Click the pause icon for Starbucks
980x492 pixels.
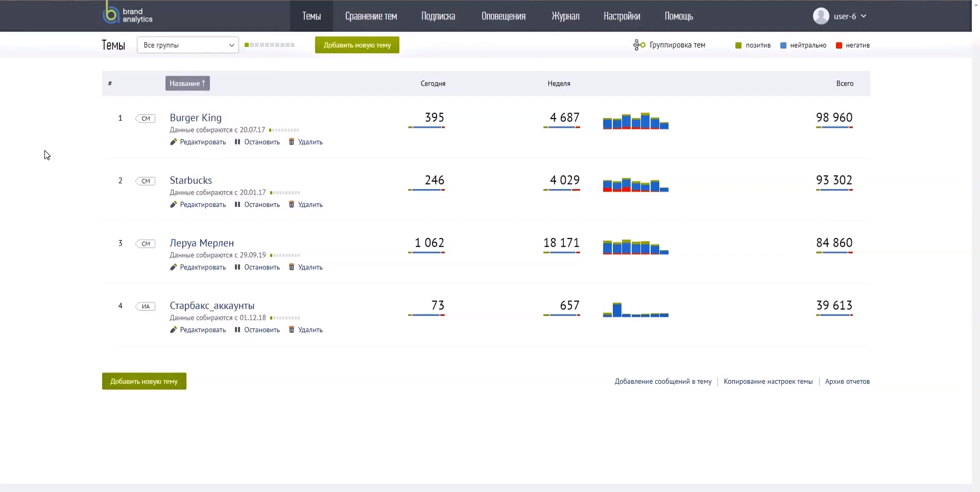237,204
